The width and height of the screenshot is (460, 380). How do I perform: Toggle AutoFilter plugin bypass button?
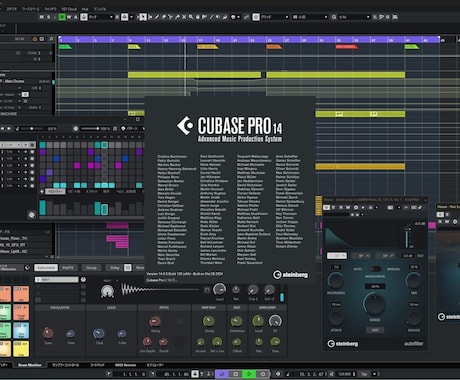(x=326, y=207)
